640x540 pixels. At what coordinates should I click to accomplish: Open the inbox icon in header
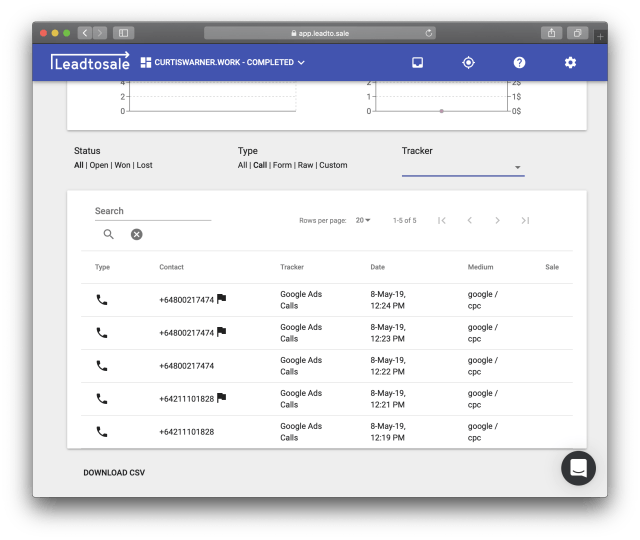click(417, 62)
